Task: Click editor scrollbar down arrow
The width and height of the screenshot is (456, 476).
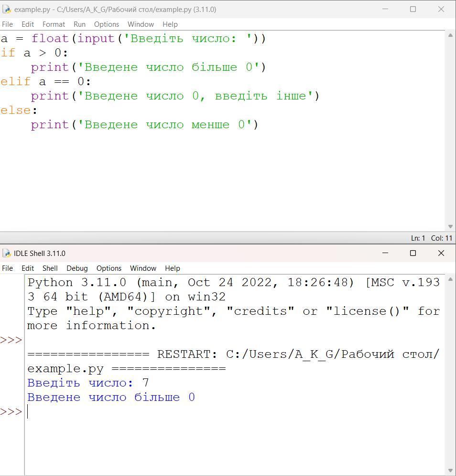Action: [x=450, y=226]
